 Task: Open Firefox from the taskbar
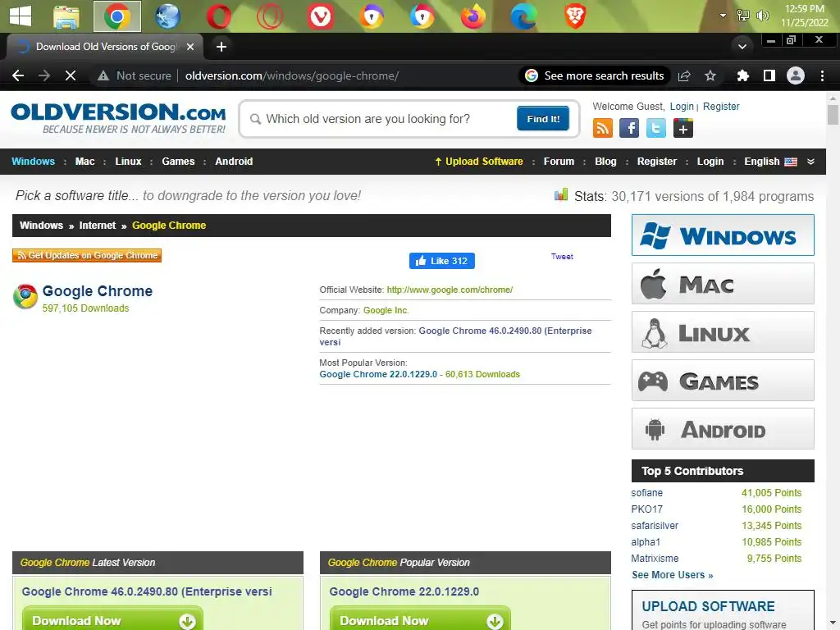click(x=473, y=16)
